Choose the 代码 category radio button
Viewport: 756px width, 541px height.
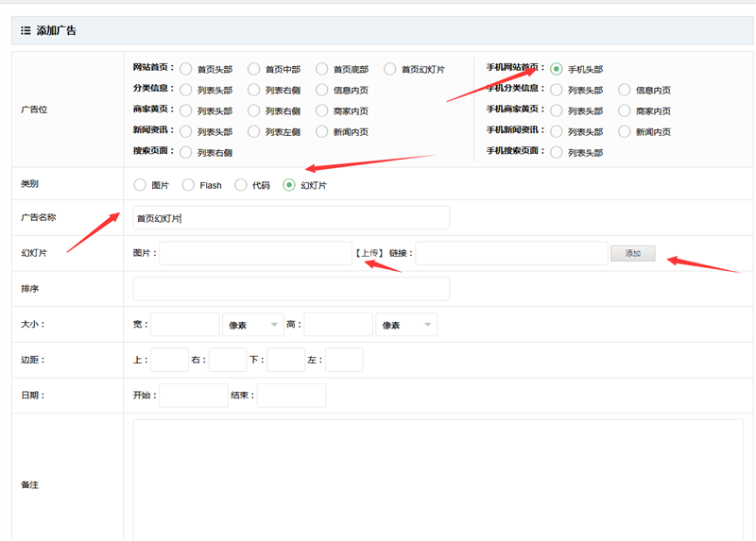click(241, 185)
